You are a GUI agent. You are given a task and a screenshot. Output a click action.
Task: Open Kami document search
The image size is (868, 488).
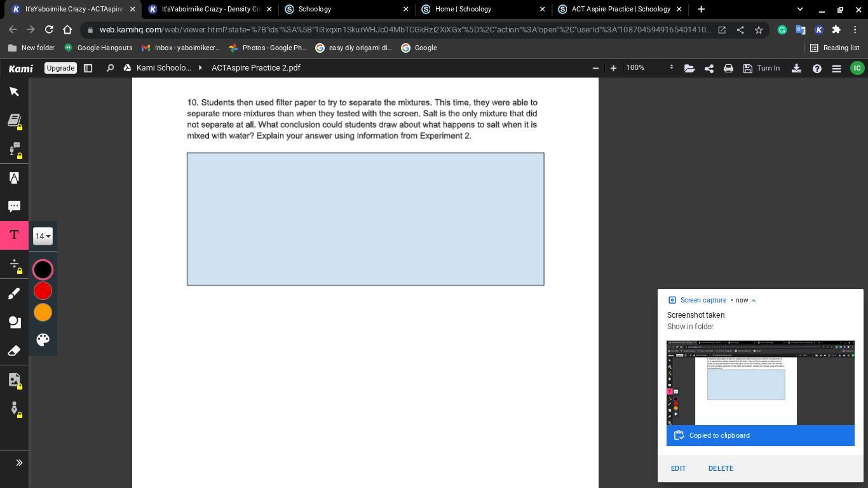coord(110,68)
